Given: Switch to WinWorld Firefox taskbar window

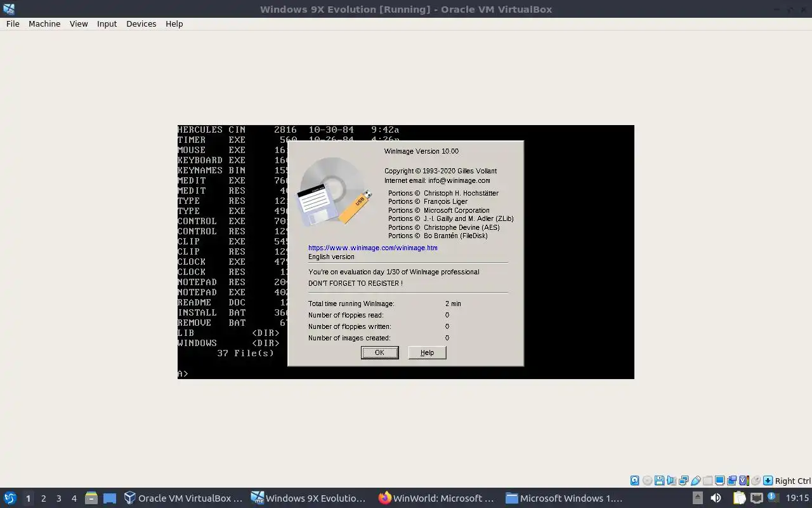Looking at the screenshot, I should coord(436,498).
